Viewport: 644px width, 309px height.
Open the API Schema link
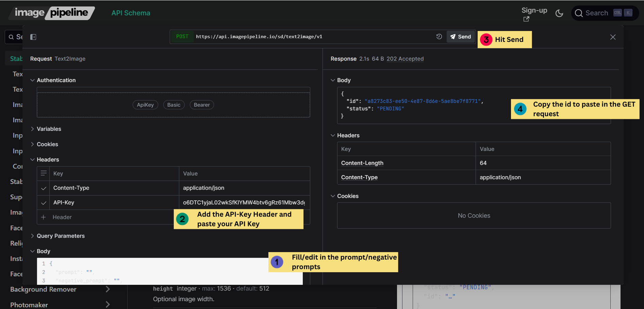[131, 13]
